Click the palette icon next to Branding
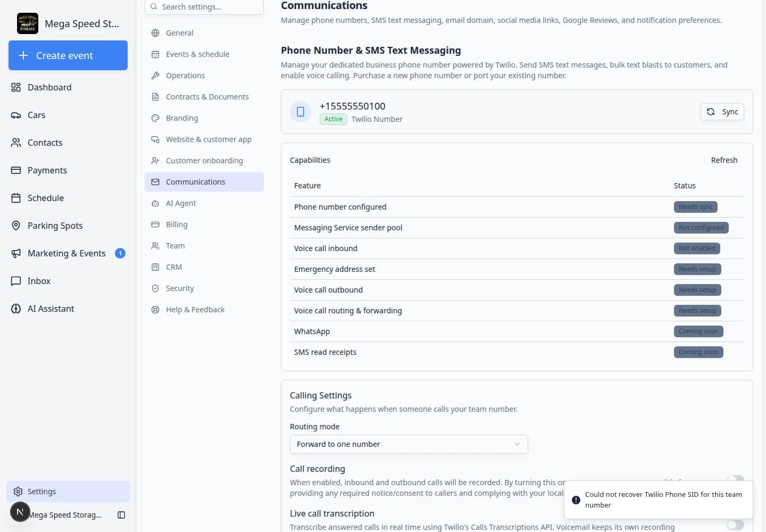Screen dimensions: 766x532 click(x=155, y=118)
